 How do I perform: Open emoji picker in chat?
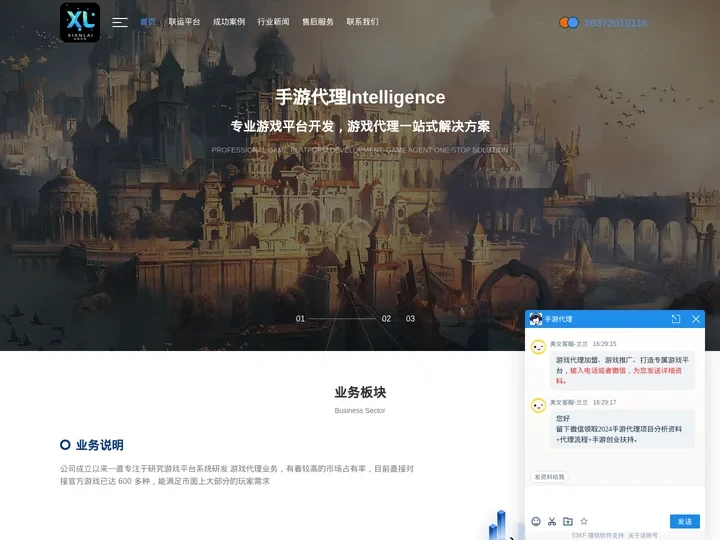point(536,521)
